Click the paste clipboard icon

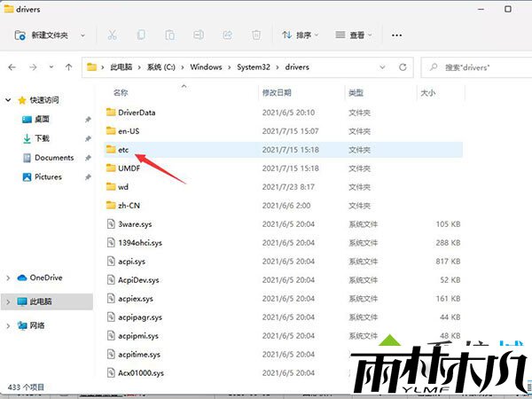(170, 35)
